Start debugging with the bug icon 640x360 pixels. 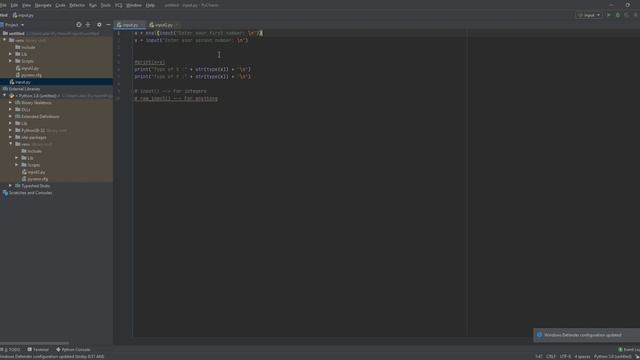pos(618,15)
